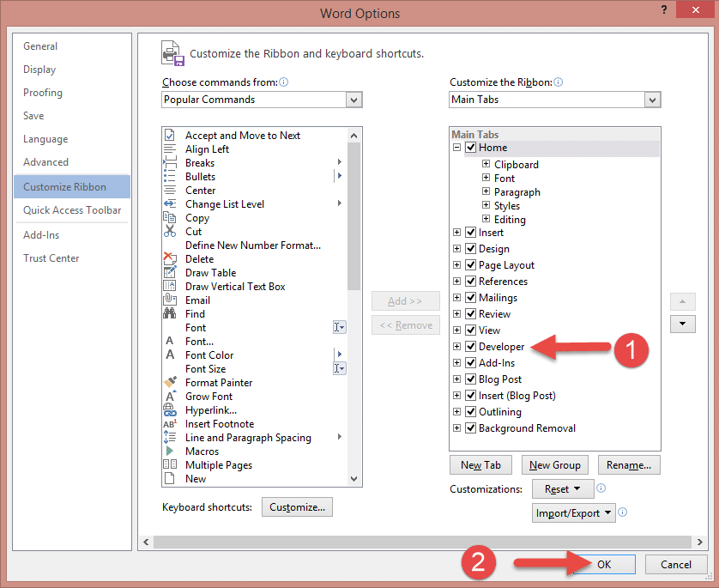Click the Delete command icon
The width and height of the screenshot is (719, 588).
pos(170,258)
